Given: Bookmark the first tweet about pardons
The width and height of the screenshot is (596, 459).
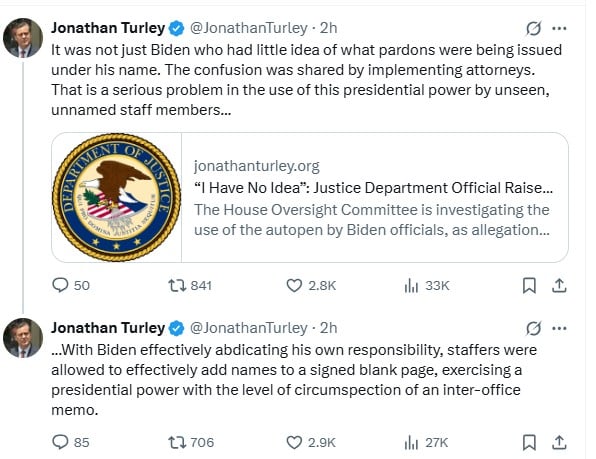Looking at the screenshot, I should coord(529,286).
